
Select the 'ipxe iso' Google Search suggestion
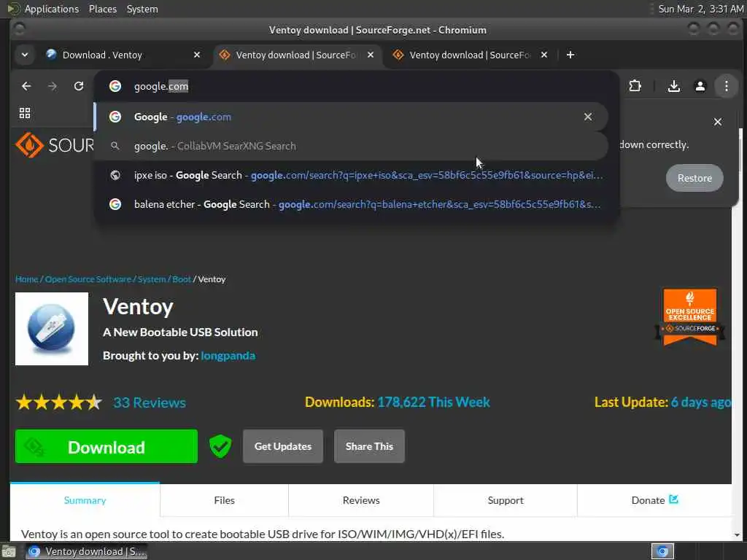357,175
